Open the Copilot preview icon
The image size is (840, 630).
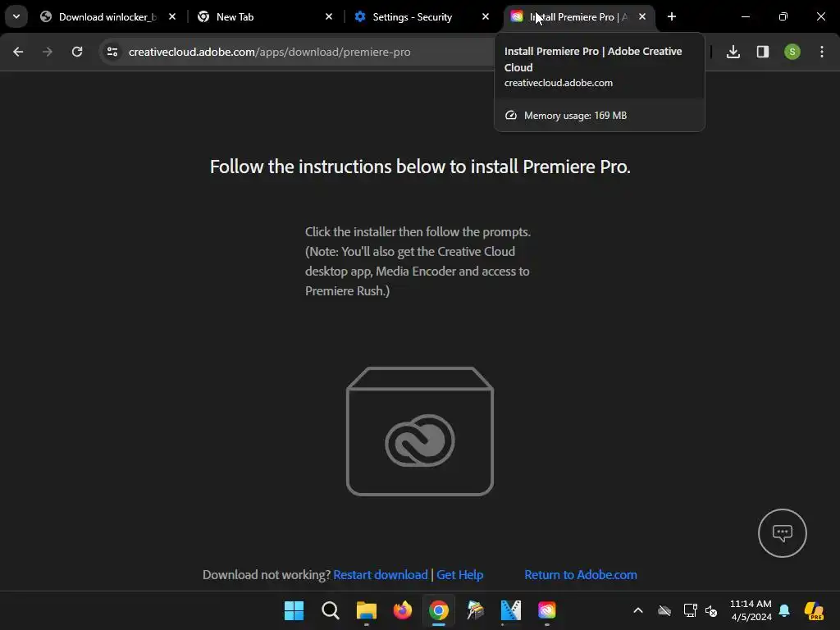point(814,610)
